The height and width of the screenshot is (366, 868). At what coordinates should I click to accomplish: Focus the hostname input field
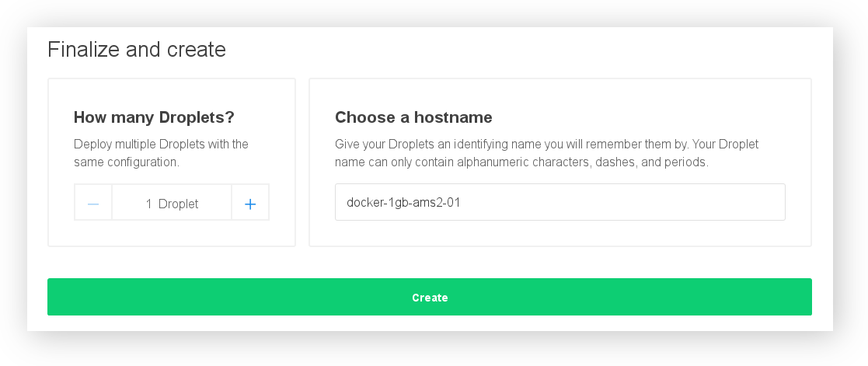point(559,202)
